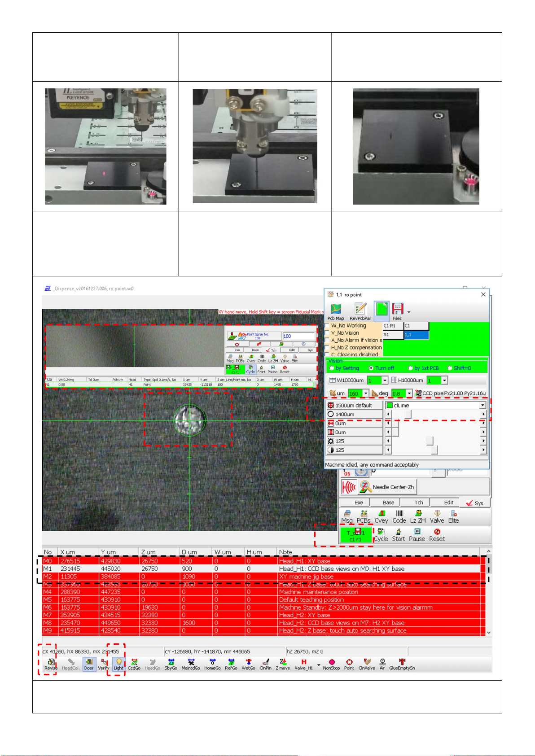The width and height of the screenshot is (535, 756).
Task: Click the Start control icon in main panel
Action: 399,535
